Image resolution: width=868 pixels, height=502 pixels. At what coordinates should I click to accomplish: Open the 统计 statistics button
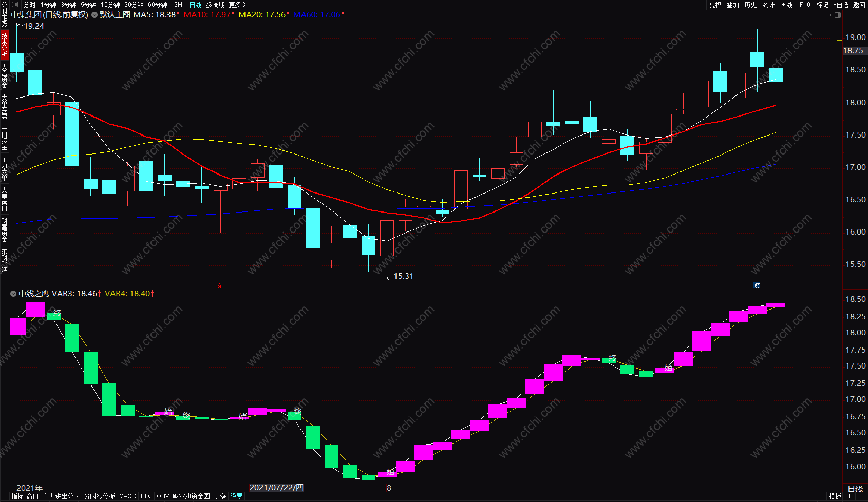tap(768, 5)
